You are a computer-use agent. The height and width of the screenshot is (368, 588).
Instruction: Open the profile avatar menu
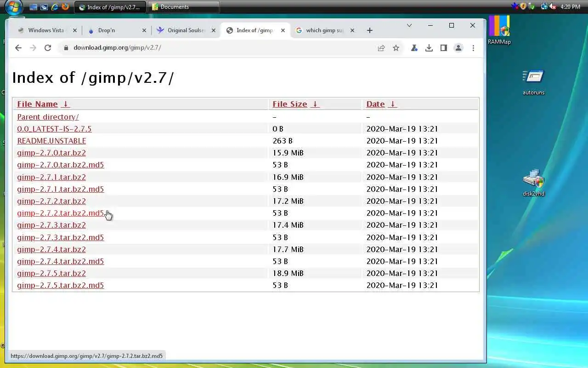pyautogui.click(x=458, y=48)
